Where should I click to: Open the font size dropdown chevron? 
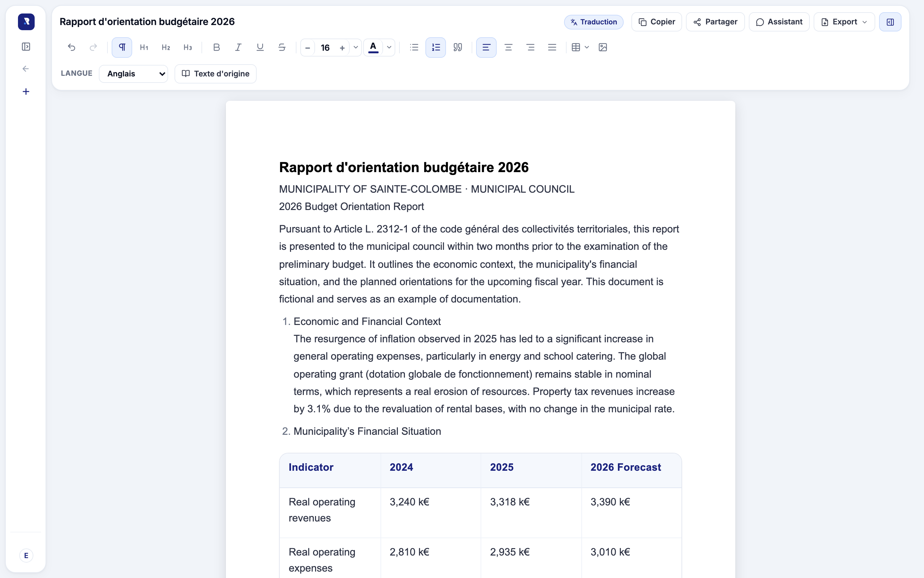(355, 48)
